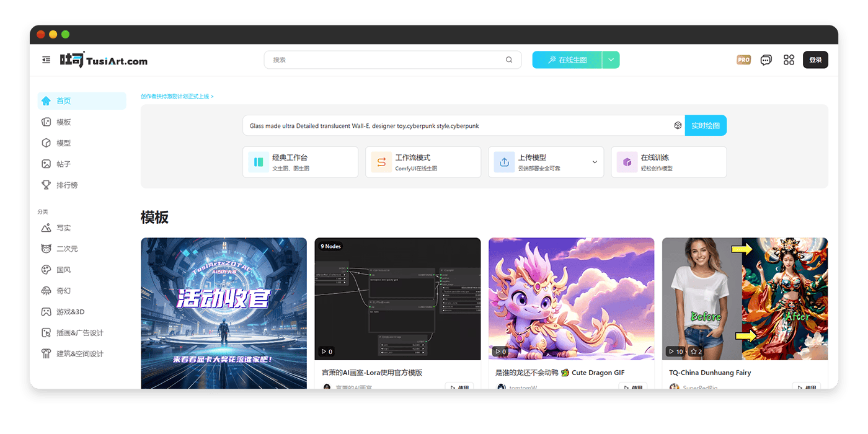The height and width of the screenshot is (434, 868).
Task: Open the 工作流模式 card
Action: (x=423, y=162)
